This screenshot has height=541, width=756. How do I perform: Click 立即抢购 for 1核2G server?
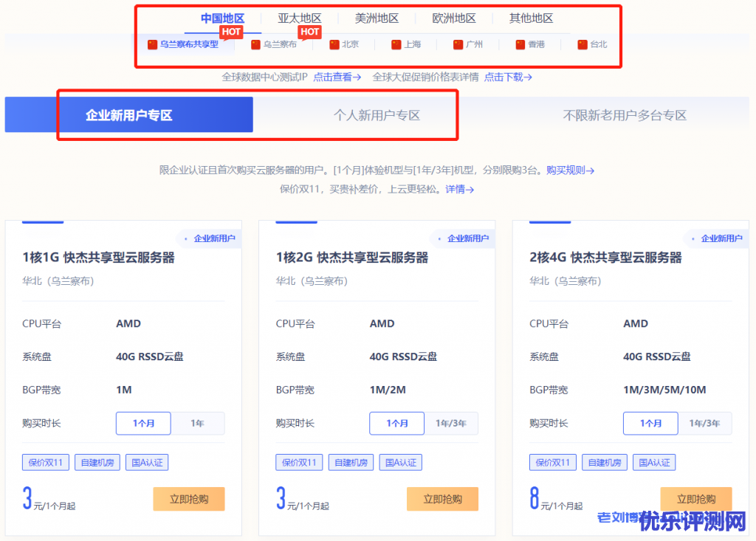pos(442,499)
